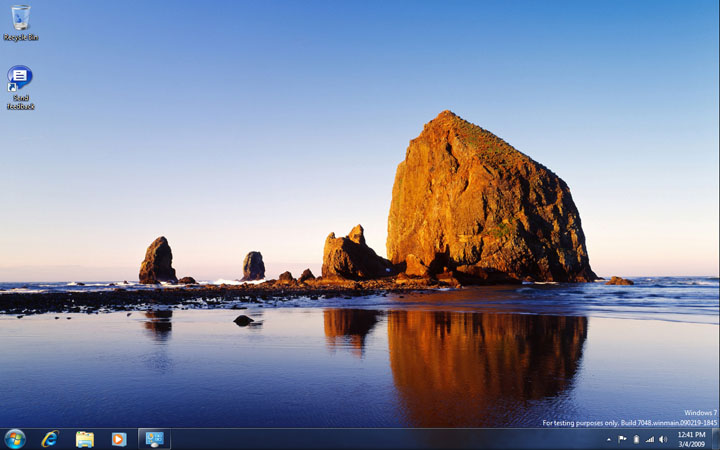
Task: Click the active Control Panel taskbar button
Action: [x=154, y=439]
